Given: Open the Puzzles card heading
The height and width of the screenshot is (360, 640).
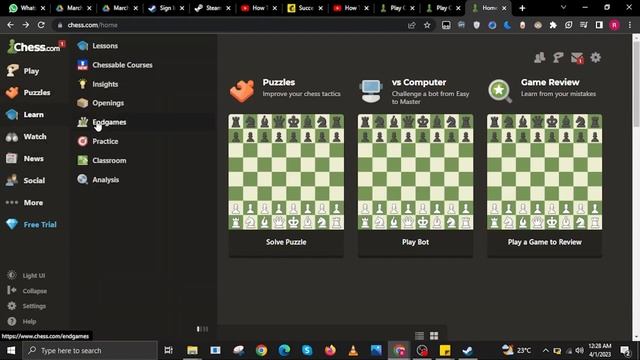Looking at the screenshot, I should coord(279,82).
